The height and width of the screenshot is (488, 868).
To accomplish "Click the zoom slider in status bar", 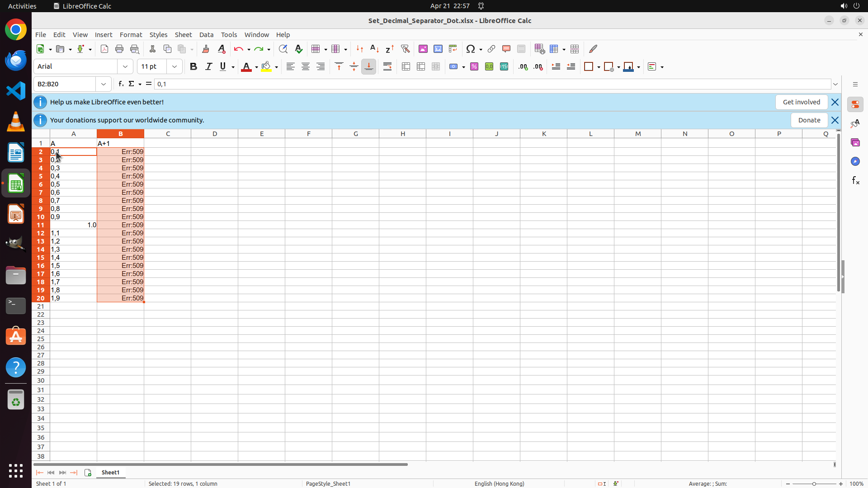I will [x=814, y=484].
